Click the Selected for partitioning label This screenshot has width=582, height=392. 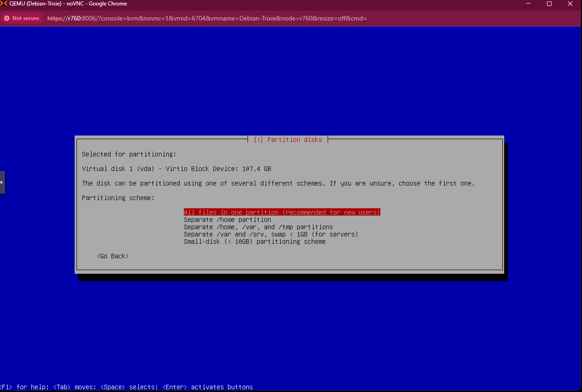[x=129, y=154]
